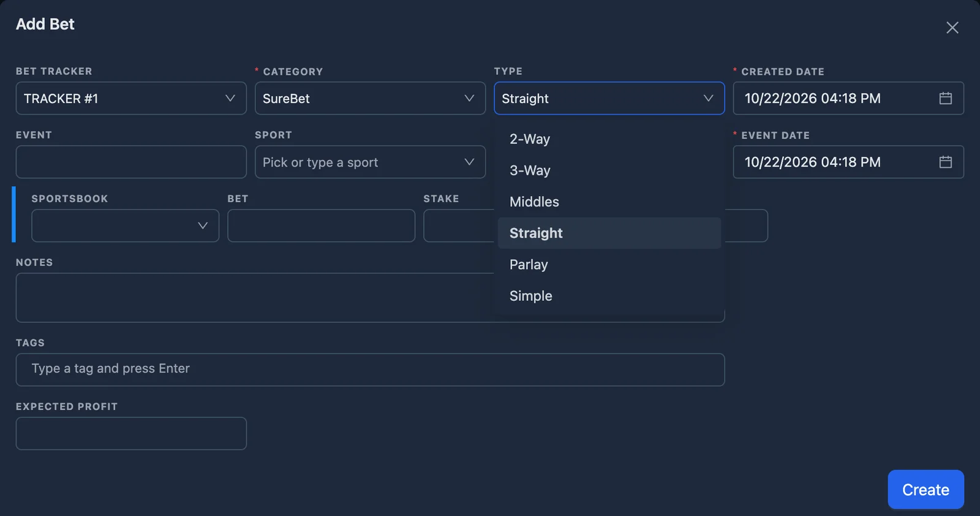Viewport: 980px width, 516px height.
Task: Click the Event Date value field
Action: click(x=848, y=162)
